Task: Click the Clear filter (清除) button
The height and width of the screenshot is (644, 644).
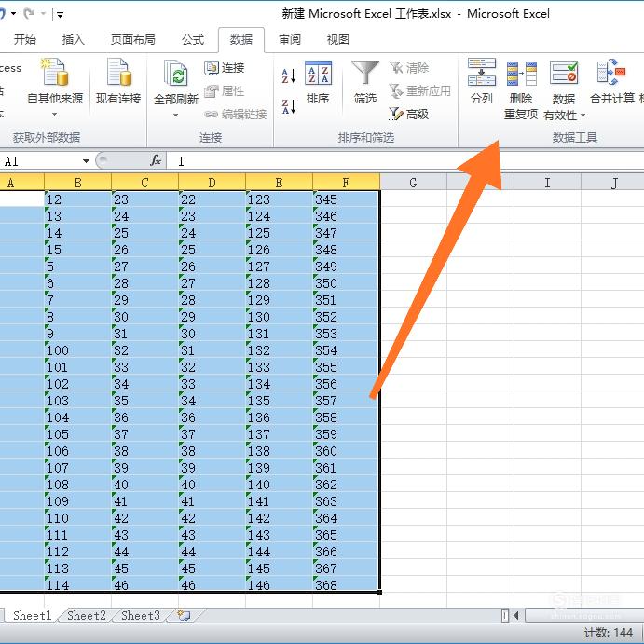Action: coord(409,68)
